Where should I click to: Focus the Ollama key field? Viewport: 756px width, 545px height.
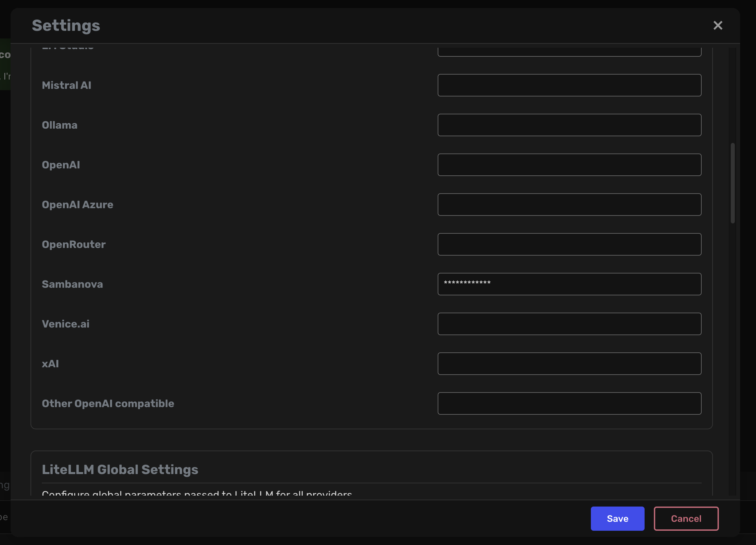(x=569, y=125)
